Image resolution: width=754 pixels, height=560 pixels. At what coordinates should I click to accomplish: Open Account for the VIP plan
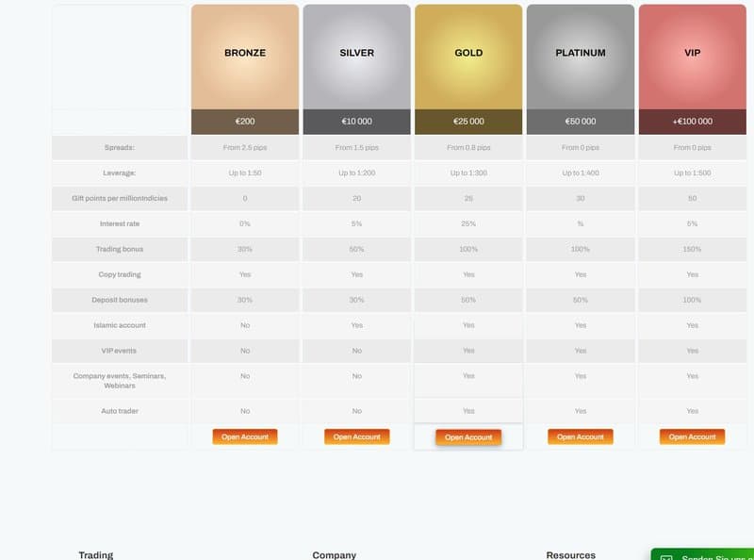click(x=692, y=436)
